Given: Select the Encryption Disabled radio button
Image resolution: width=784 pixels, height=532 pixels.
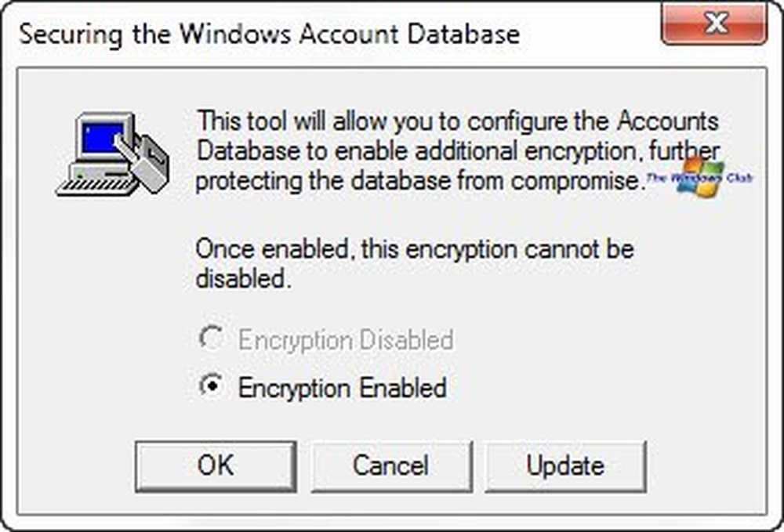Looking at the screenshot, I should [x=212, y=338].
